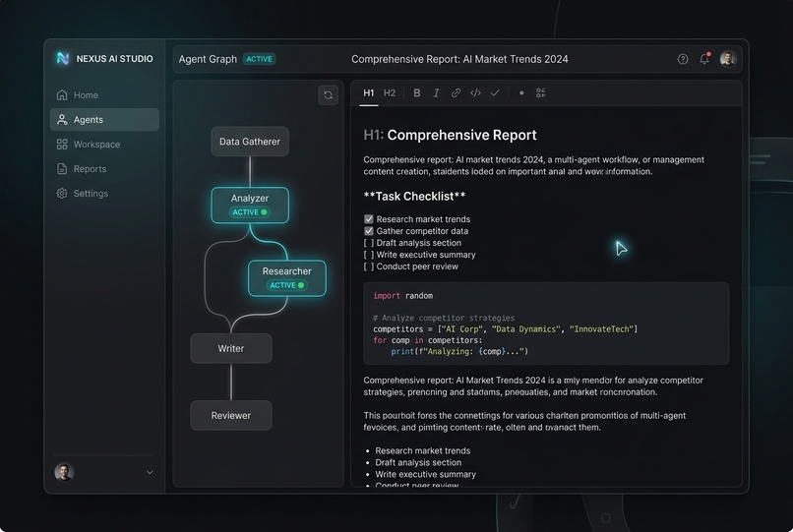Image resolution: width=793 pixels, height=532 pixels.
Task: Click the bullet item Write executive summary
Action: click(425, 474)
